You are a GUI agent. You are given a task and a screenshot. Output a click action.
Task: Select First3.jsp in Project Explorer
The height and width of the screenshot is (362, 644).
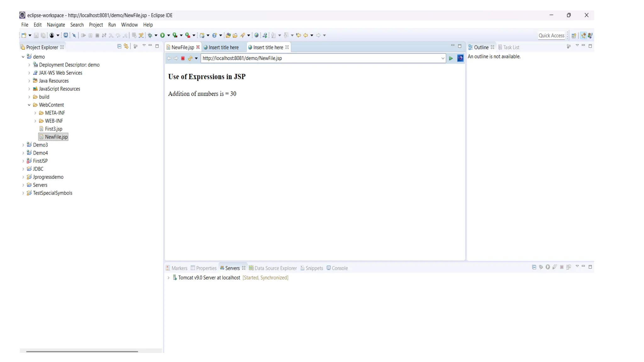(x=53, y=129)
